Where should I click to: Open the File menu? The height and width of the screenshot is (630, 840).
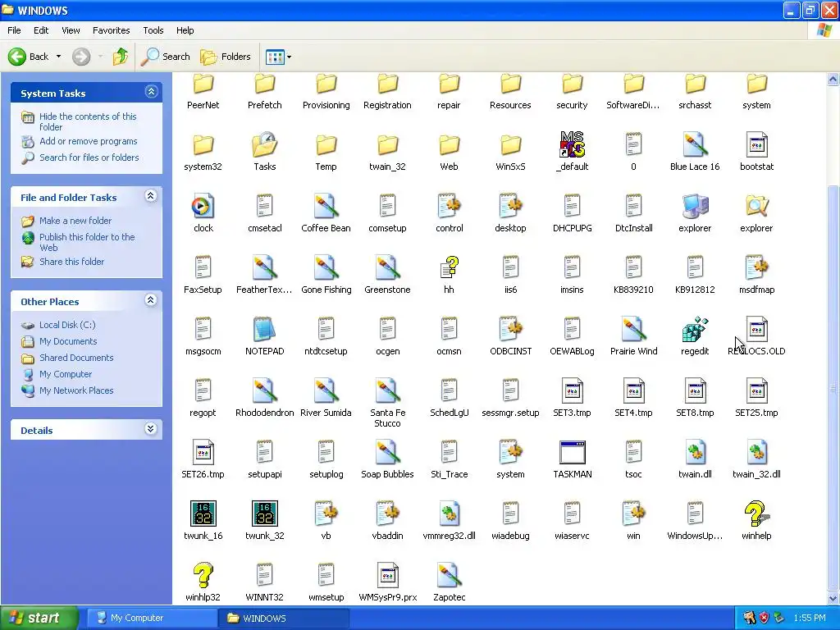click(14, 30)
